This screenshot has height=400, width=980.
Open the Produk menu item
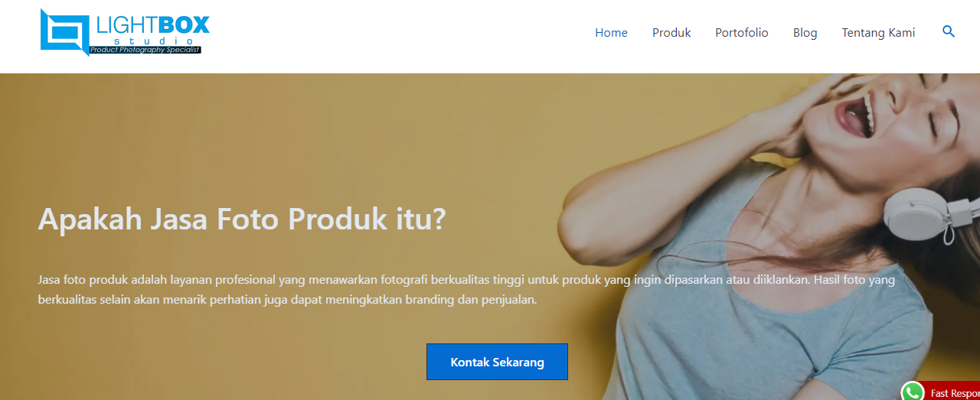coord(671,33)
